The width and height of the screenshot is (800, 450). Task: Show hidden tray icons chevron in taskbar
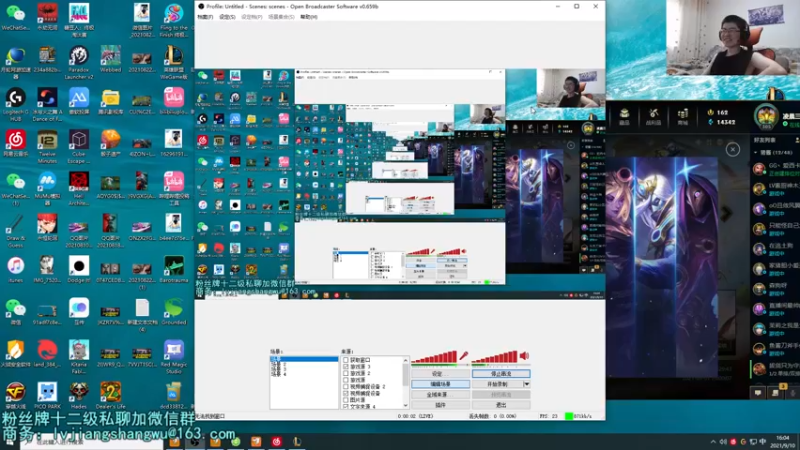713,442
